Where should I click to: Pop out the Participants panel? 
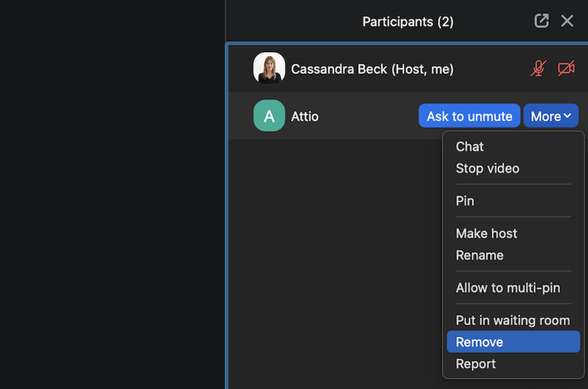coord(541,21)
